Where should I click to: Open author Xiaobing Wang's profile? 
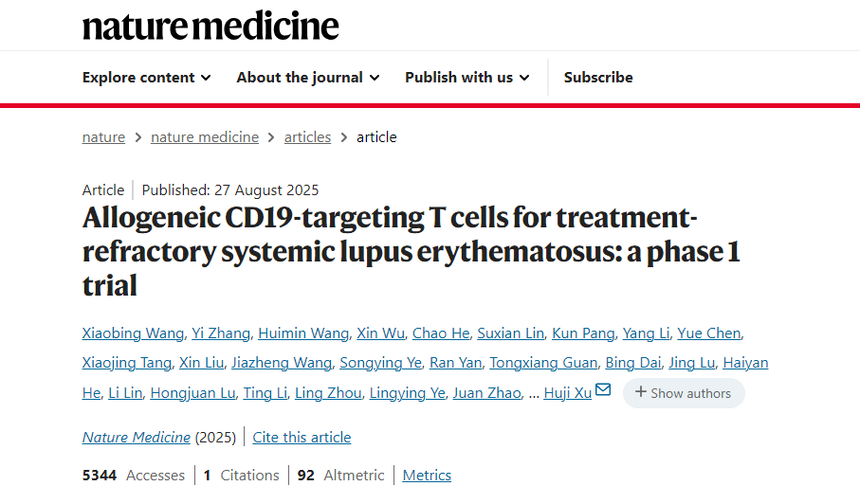tap(133, 333)
